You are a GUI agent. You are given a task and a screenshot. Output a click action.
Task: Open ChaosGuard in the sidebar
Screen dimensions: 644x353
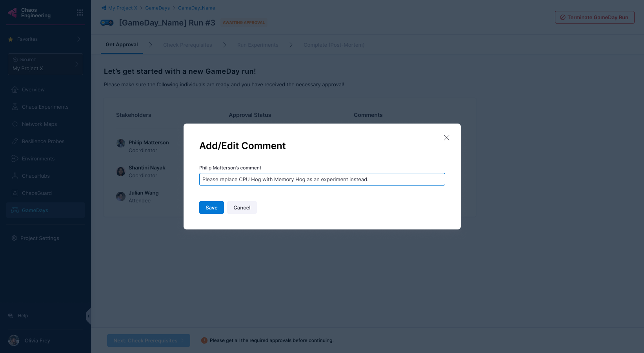(x=37, y=193)
